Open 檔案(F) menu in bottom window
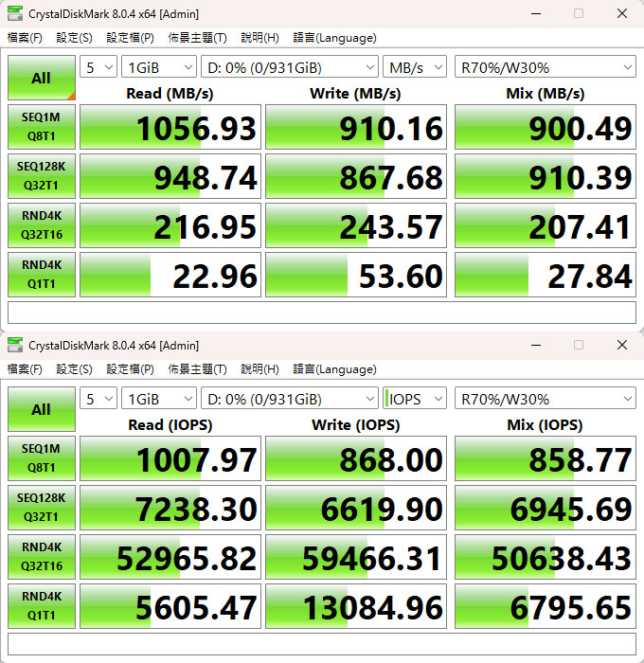 [x=25, y=369]
